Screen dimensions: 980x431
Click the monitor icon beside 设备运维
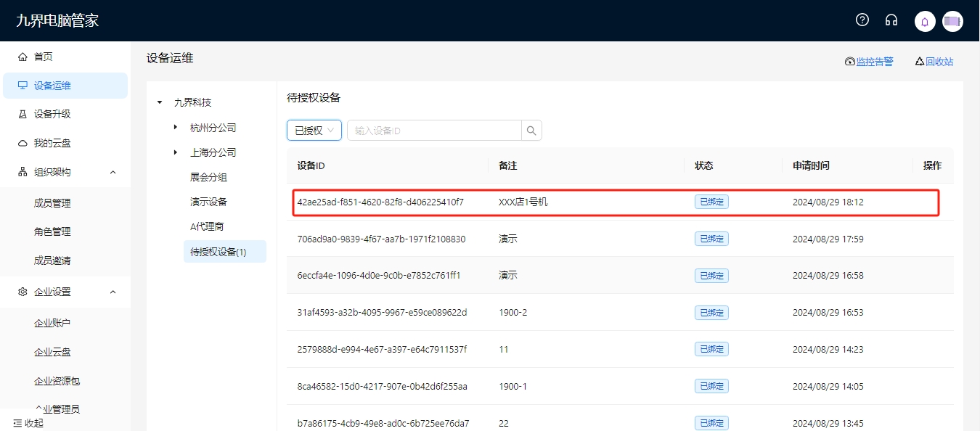coord(23,86)
